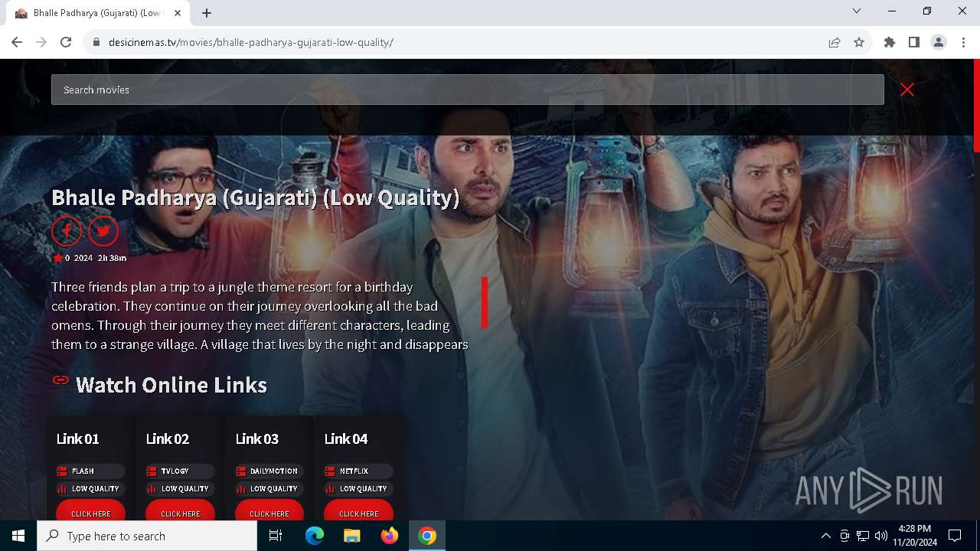
Task: Close the Bhalle Padharya tab
Action: (178, 13)
